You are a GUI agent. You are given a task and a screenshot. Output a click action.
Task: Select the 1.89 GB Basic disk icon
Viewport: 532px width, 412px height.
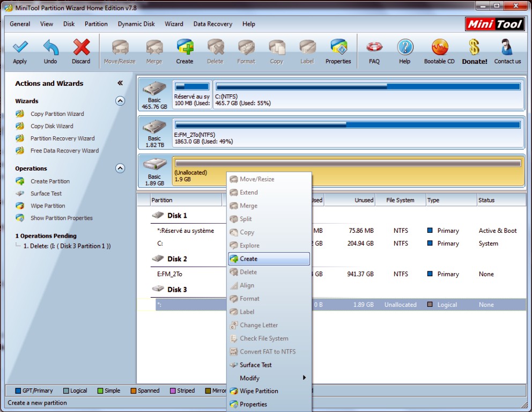tap(154, 165)
